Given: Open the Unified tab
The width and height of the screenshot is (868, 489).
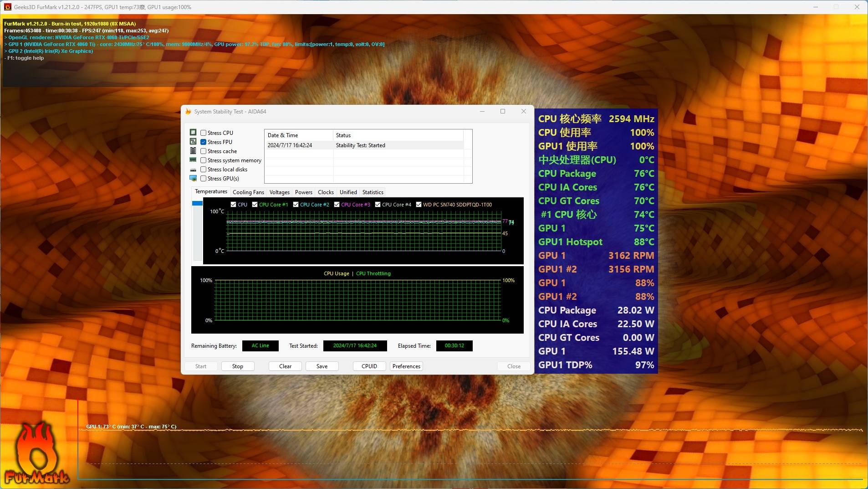Looking at the screenshot, I should click(348, 192).
